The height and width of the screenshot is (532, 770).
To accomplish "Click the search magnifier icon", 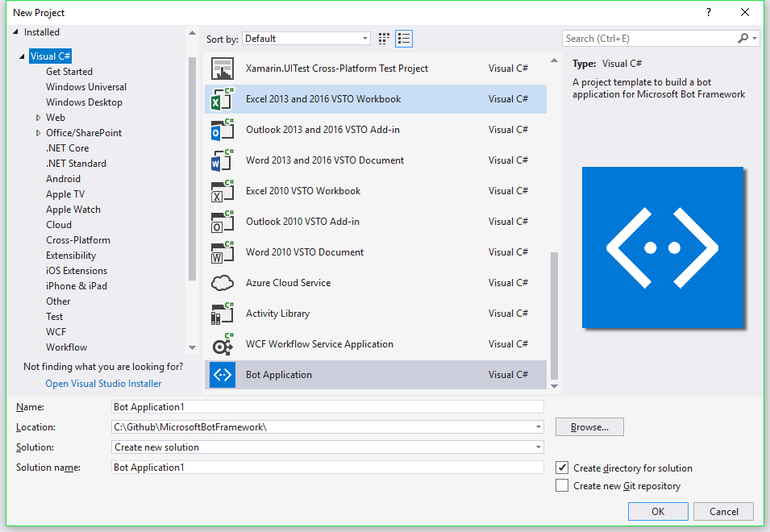I will 743,38.
